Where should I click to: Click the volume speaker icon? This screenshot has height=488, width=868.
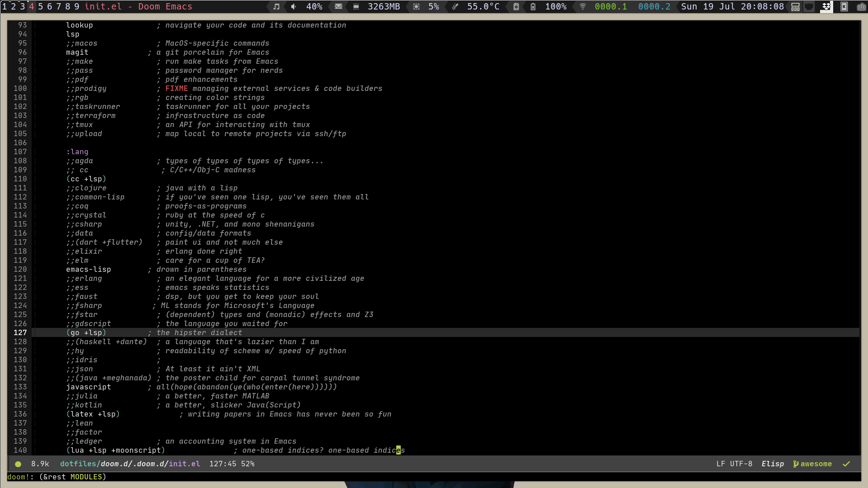(294, 7)
